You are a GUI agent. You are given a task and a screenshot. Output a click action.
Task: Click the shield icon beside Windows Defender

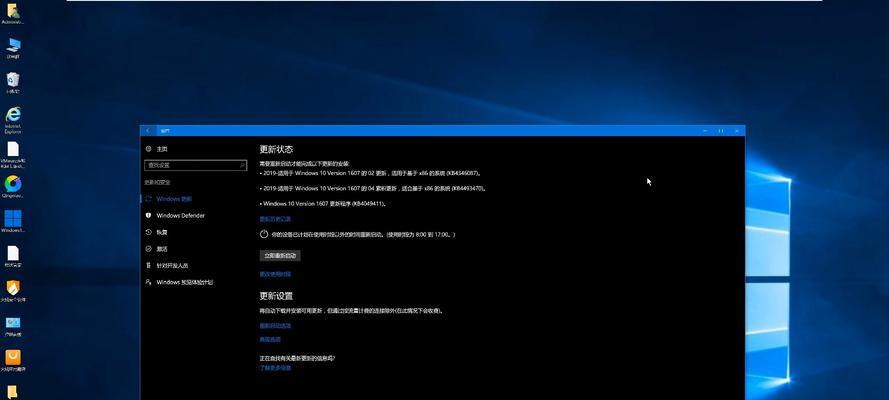tap(149, 215)
